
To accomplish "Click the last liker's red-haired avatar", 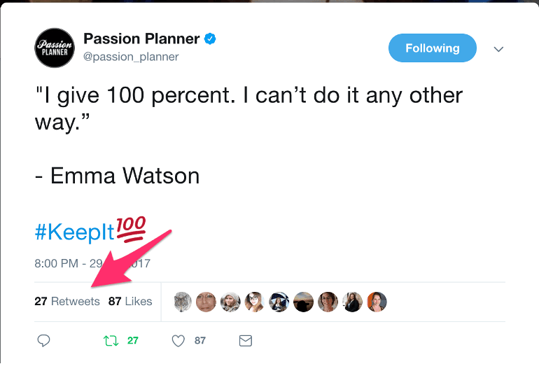I will tap(377, 302).
